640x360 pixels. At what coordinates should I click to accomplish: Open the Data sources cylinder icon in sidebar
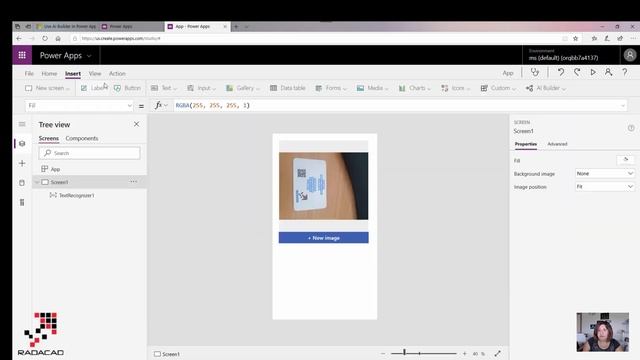click(x=22, y=183)
